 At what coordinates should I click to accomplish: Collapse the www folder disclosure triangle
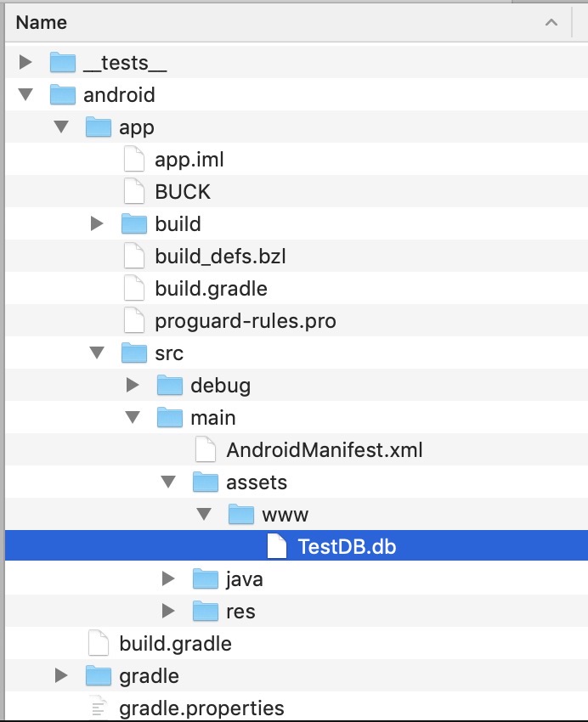tap(204, 514)
